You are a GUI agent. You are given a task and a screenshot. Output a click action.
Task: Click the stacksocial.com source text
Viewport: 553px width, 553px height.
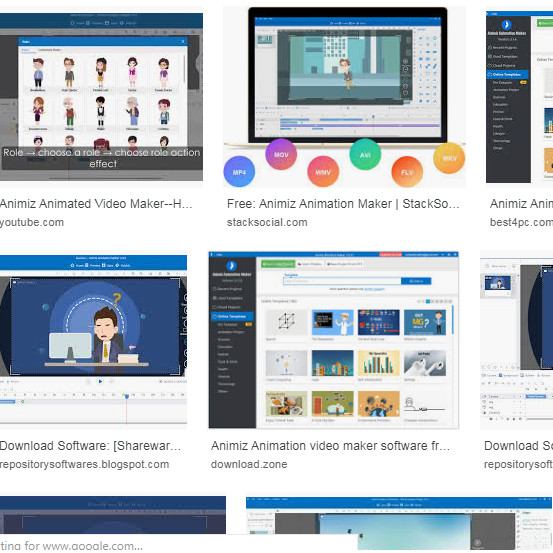point(267,223)
